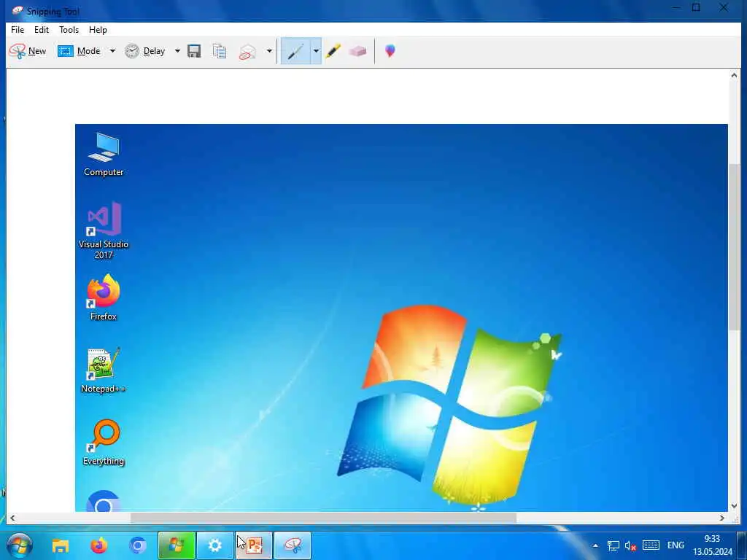Open the Edit menu
The height and width of the screenshot is (560, 747).
(42, 29)
